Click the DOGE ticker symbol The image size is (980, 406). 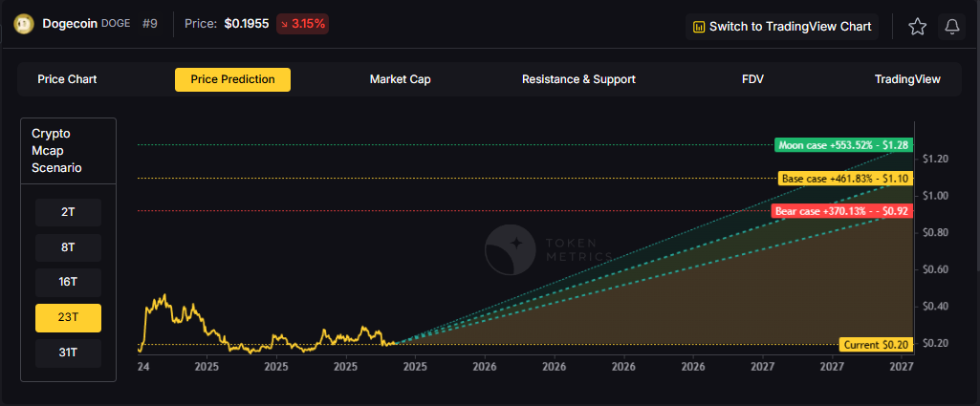coord(115,24)
